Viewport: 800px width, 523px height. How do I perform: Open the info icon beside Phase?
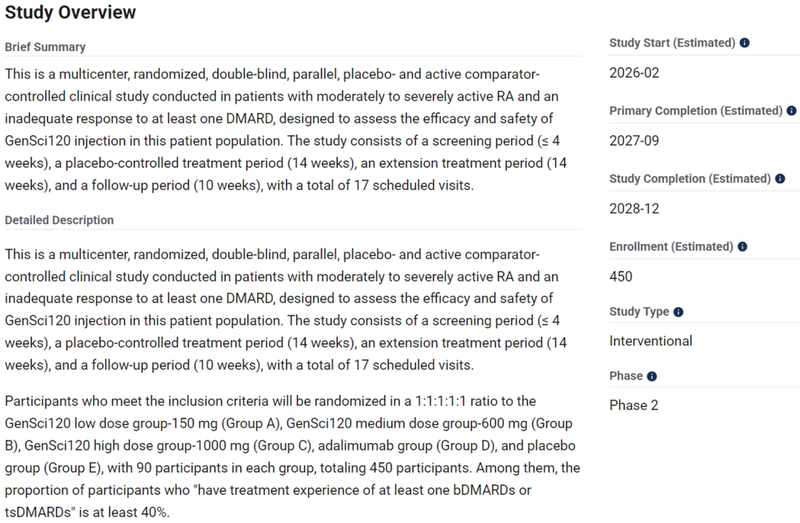click(652, 377)
